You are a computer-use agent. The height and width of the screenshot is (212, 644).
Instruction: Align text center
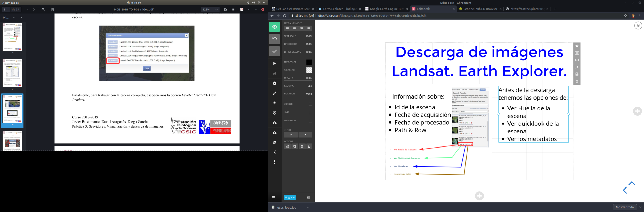tap(294, 28)
